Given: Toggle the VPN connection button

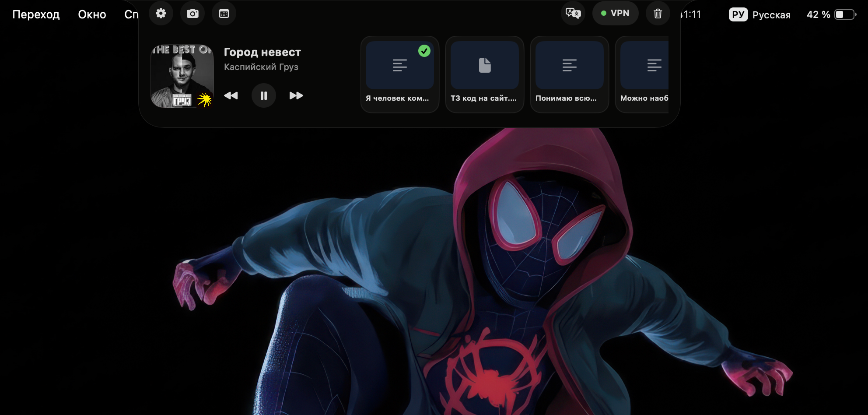Looking at the screenshot, I should 616,14.
